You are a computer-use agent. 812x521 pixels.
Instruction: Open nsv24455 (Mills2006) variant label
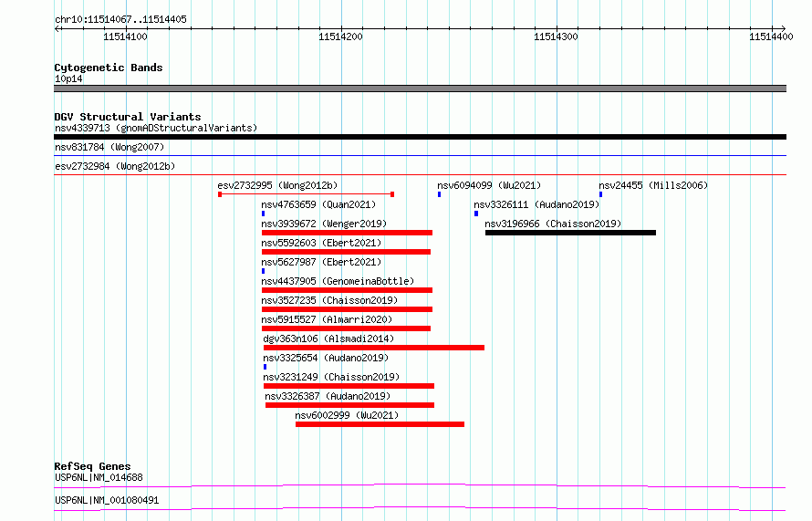click(653, 185)
